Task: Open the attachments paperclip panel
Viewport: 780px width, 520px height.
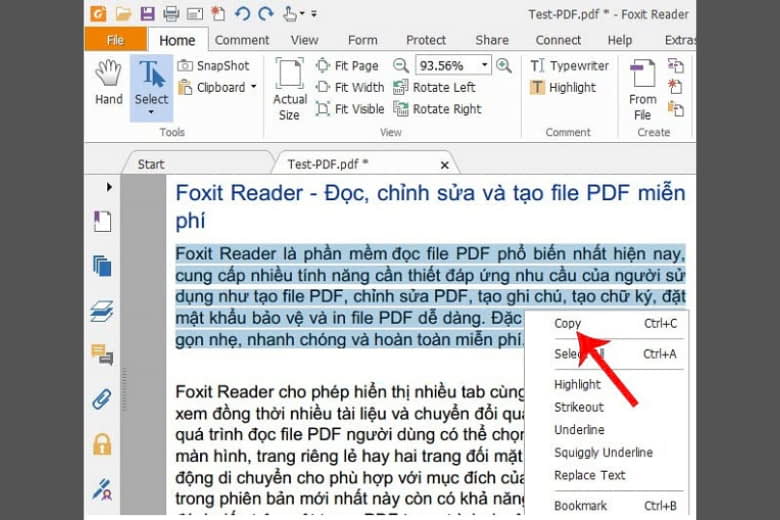Action: [x=102, y=399]
